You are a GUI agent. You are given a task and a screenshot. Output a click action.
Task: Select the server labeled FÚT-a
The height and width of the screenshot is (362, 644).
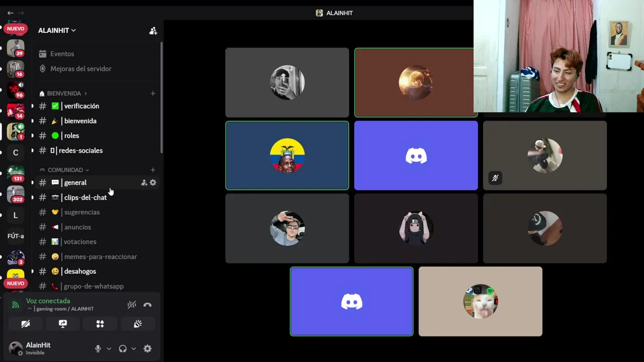pos(16,236)
